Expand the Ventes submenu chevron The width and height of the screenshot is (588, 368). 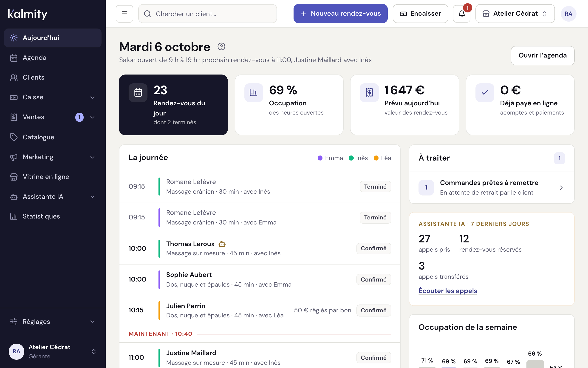click(x=92, y=117)
